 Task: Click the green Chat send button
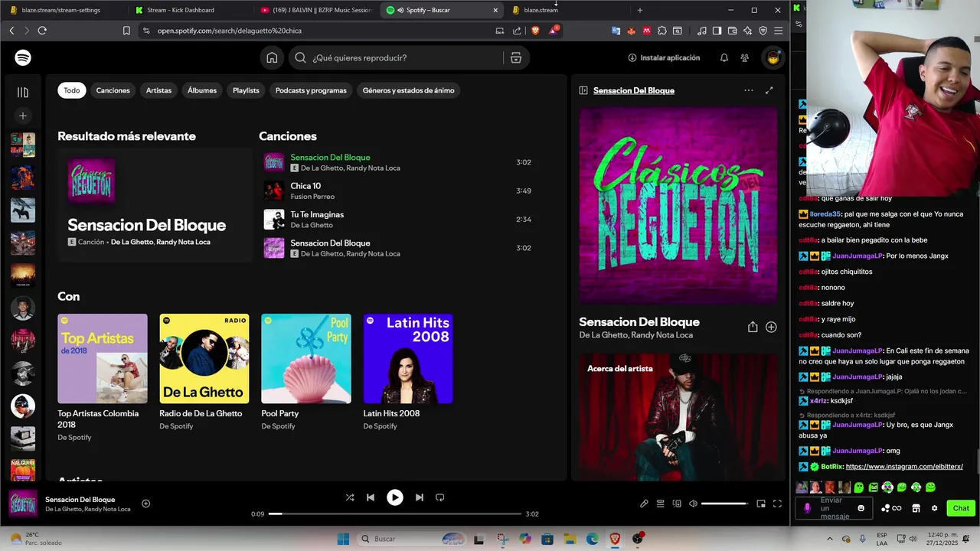coord(961,508)
